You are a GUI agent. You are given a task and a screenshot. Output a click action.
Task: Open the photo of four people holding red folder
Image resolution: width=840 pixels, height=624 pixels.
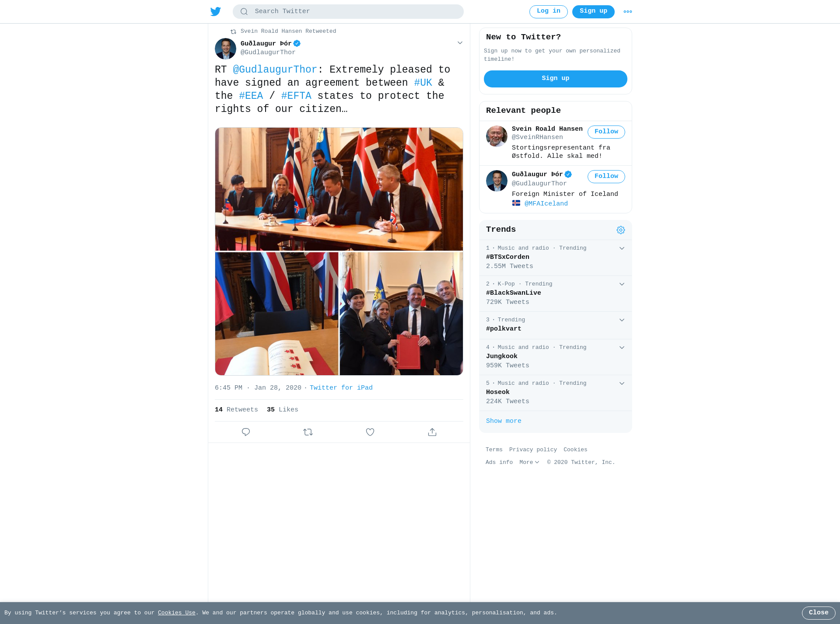[401, 314]
